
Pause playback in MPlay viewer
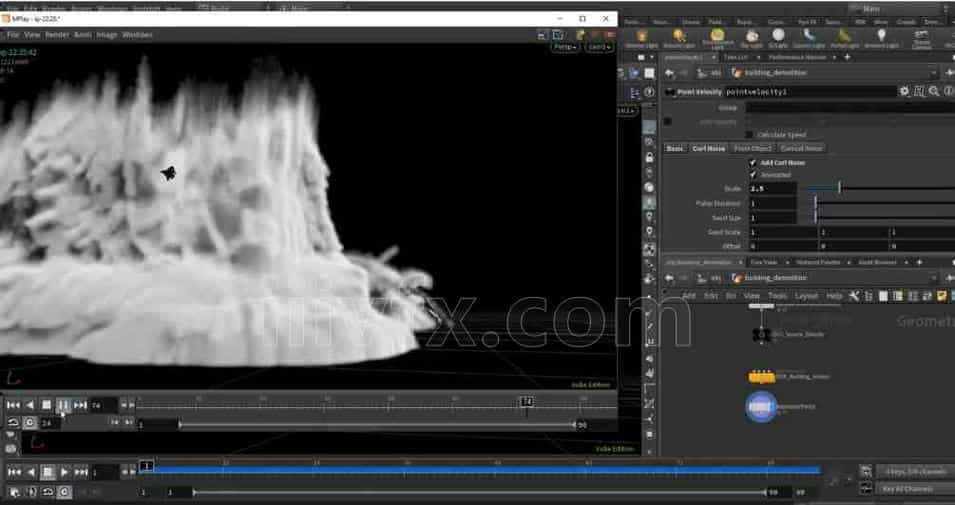pos(63,405)
